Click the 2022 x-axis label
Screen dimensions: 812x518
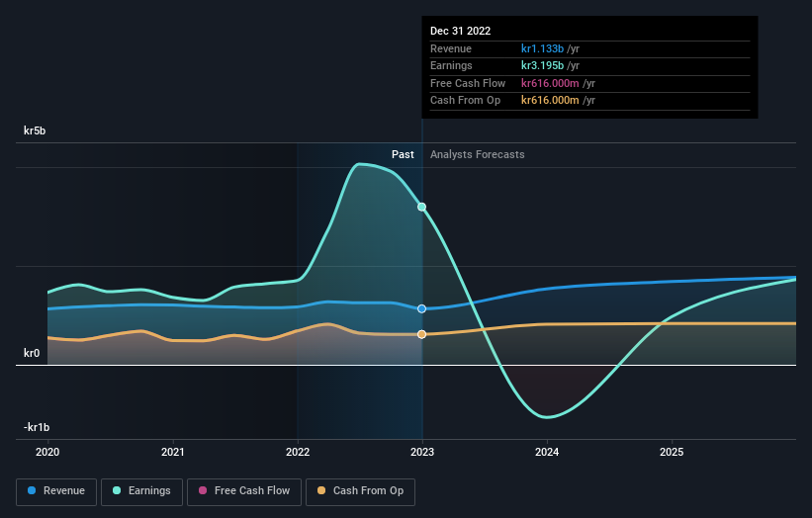coord(298,453)
